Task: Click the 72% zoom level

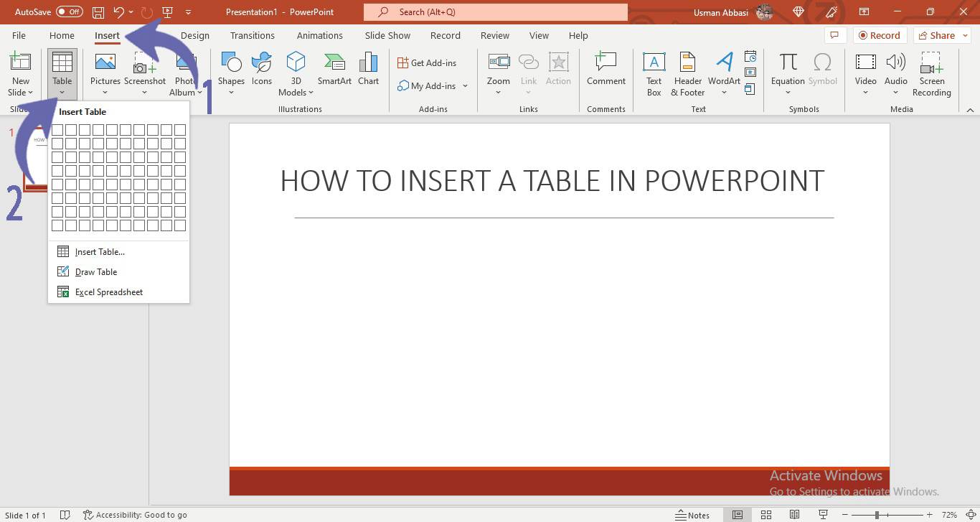Action: coord(949,515)
